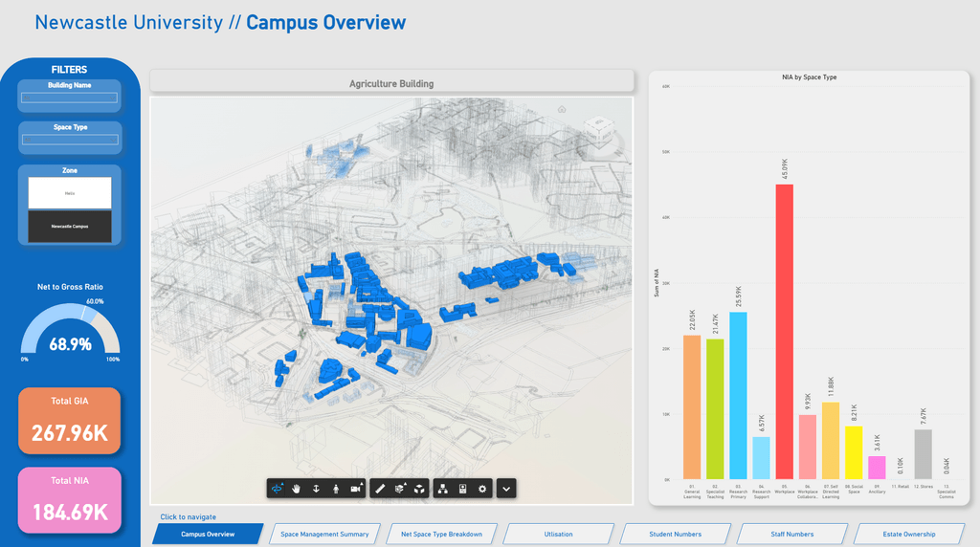Image resolution: width=980 pixels, height=547 pixels.
Task: Select pink Workplace Collaboration bar 9.93K
Action: coord(808,448)
